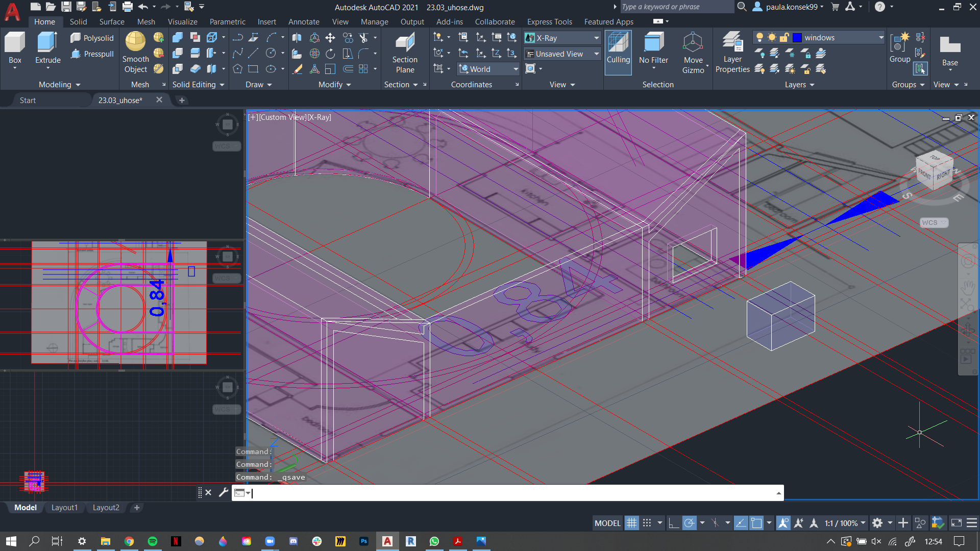Image resolution: width=980 pixels, height=551 pixels.
Task: Switch to the Start file tab
Action: click(x=28, y=100)
